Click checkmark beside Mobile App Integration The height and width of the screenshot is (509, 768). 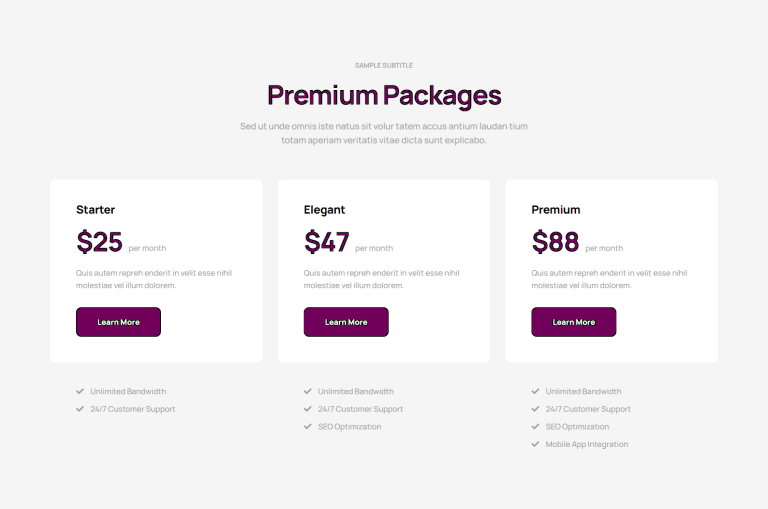pyautogui.click(x=535, y=444)
